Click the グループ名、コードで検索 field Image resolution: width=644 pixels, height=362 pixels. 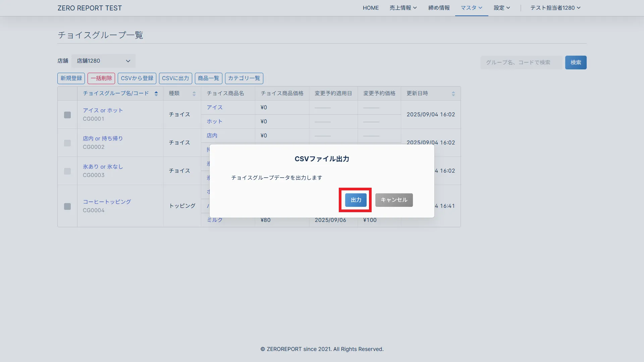[521, 63]
